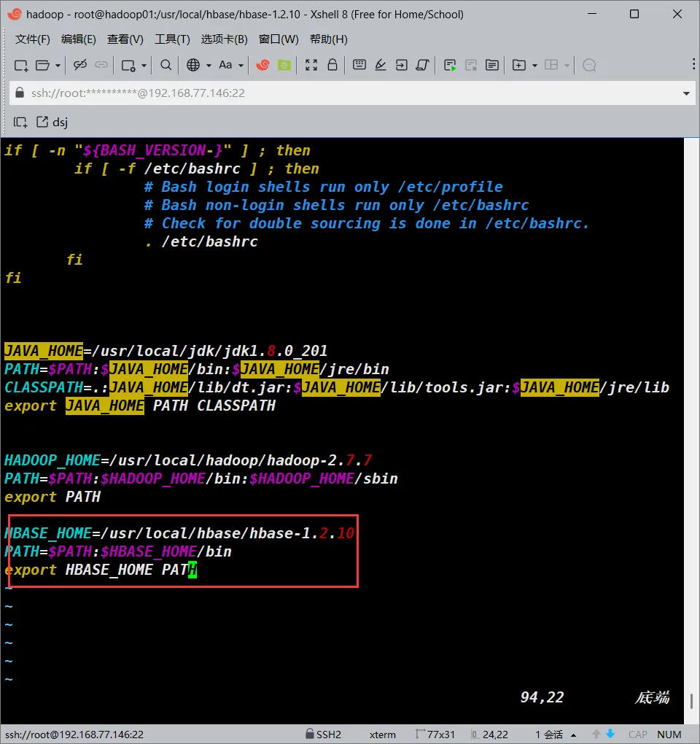Viewport: 700px width, 744px height.
Task: Click the Highlight pen icon
Action: tap(381, 65)
